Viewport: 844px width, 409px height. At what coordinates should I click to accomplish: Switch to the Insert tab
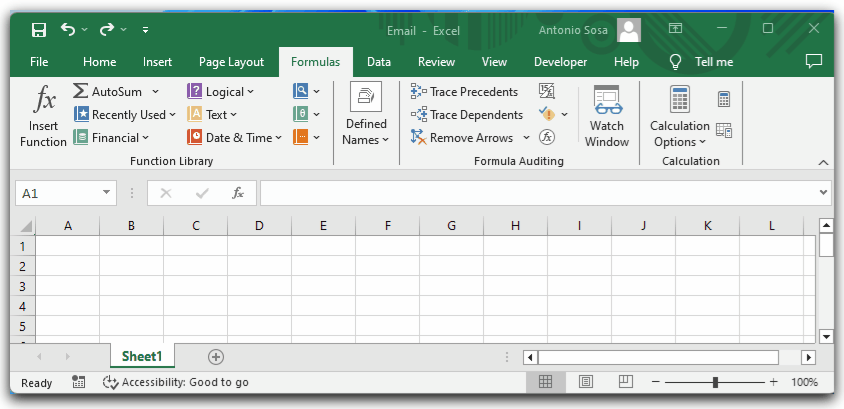(157, 62)
